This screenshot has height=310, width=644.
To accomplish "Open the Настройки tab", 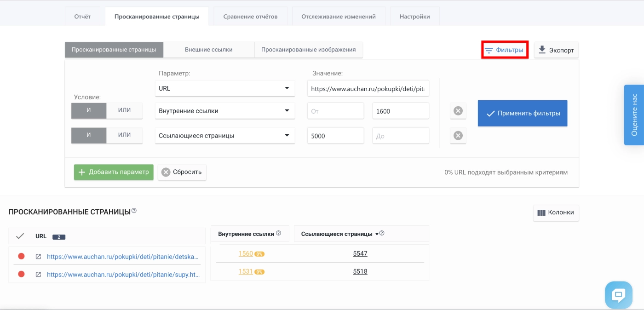I will click(415, 17).
